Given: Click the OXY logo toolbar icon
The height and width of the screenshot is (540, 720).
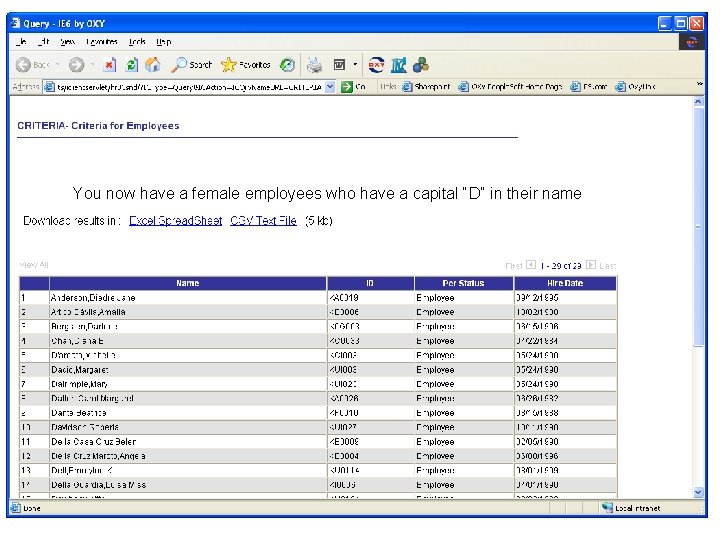Looking at the screenshot, I should pyautogui.click(x=377, y=65).
